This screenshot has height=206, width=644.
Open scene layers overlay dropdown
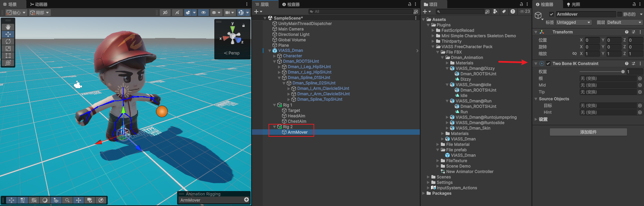(216, 13)
